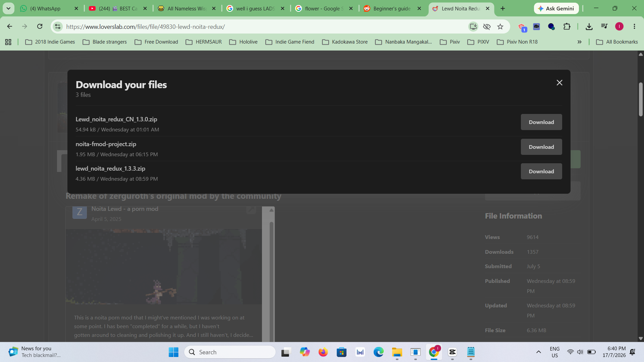Open the circular blue extension icon
Screen dimensions: 644x362
pos(551,26)
